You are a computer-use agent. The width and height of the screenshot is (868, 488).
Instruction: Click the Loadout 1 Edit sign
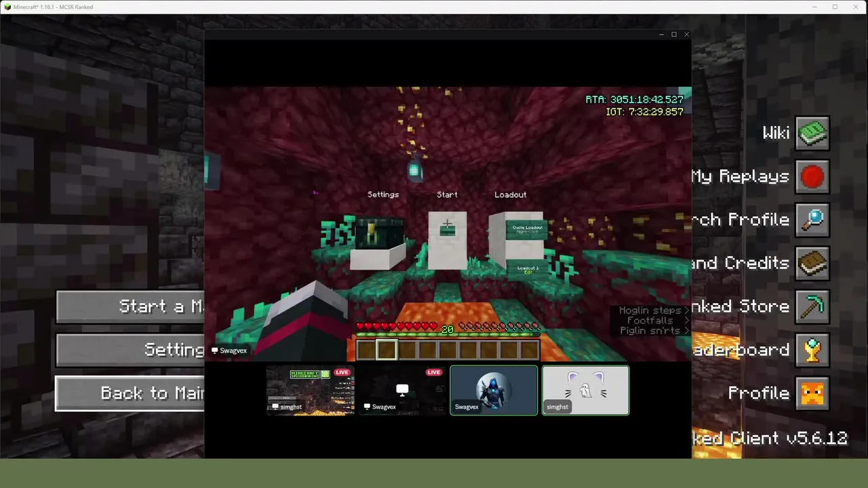click(528, 270)
